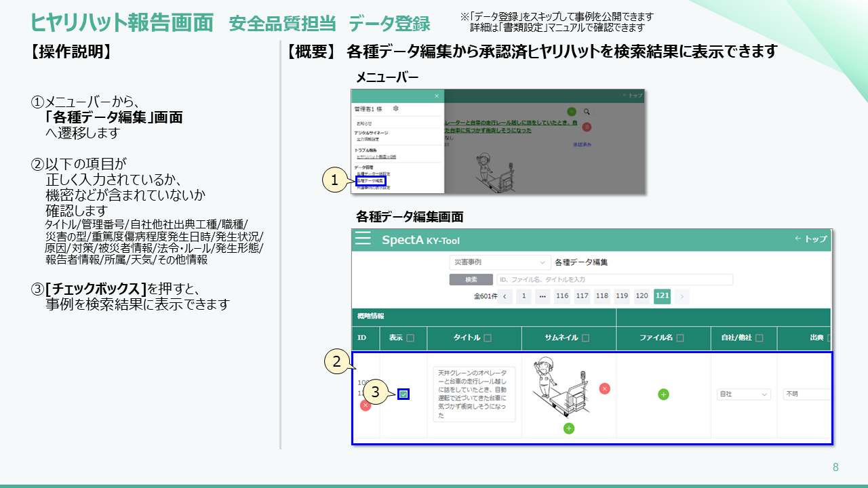Open the 不明 dropdown in 出典 column
This screenshot has height=488, width=868.
click(807, 394)
